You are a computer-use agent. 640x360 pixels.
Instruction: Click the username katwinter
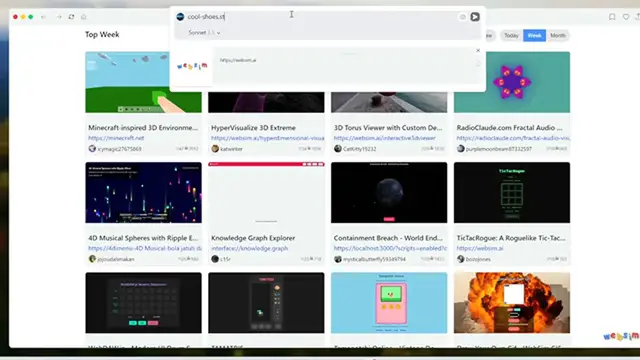(x=231, y=149)
